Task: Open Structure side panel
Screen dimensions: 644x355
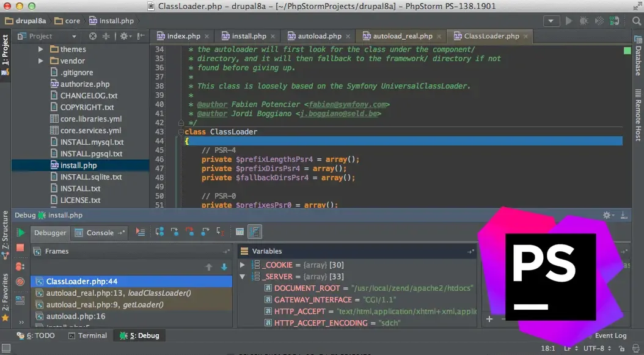Action: pos(5,235)
